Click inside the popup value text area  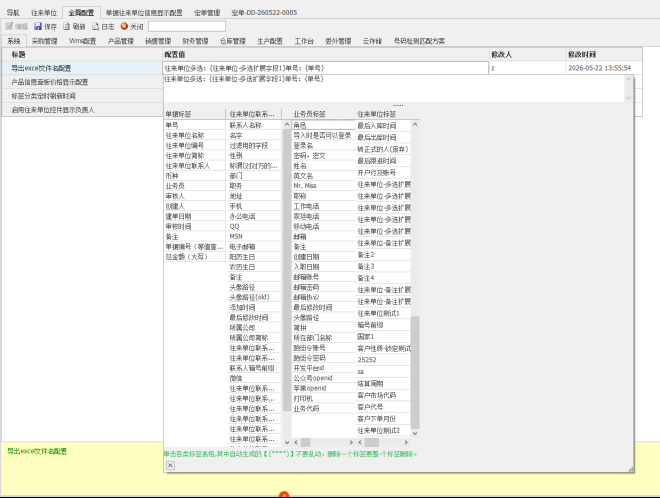click(394, 88)
